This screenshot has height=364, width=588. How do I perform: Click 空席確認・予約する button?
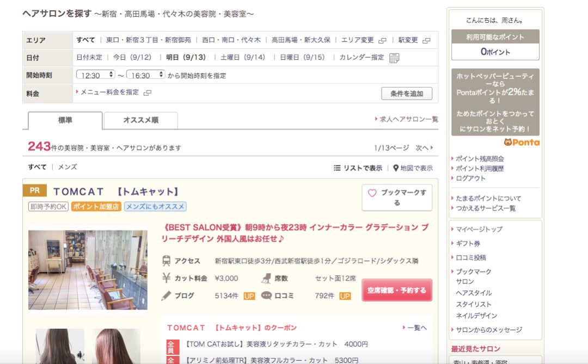397,290
